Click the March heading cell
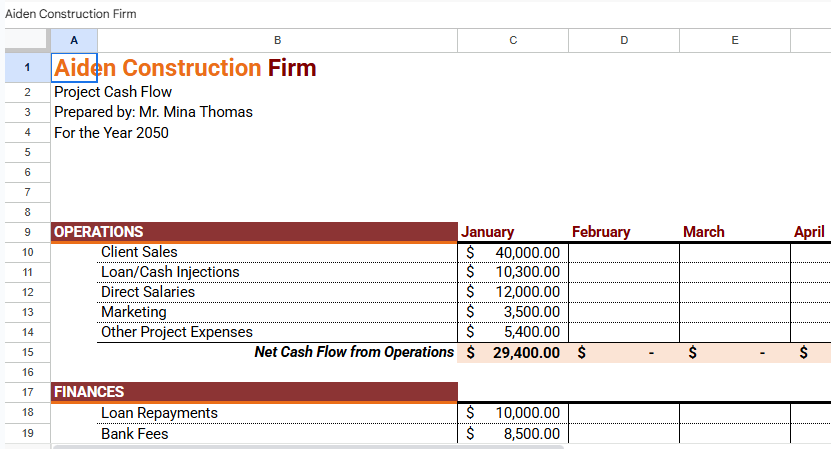 (735, 232)
